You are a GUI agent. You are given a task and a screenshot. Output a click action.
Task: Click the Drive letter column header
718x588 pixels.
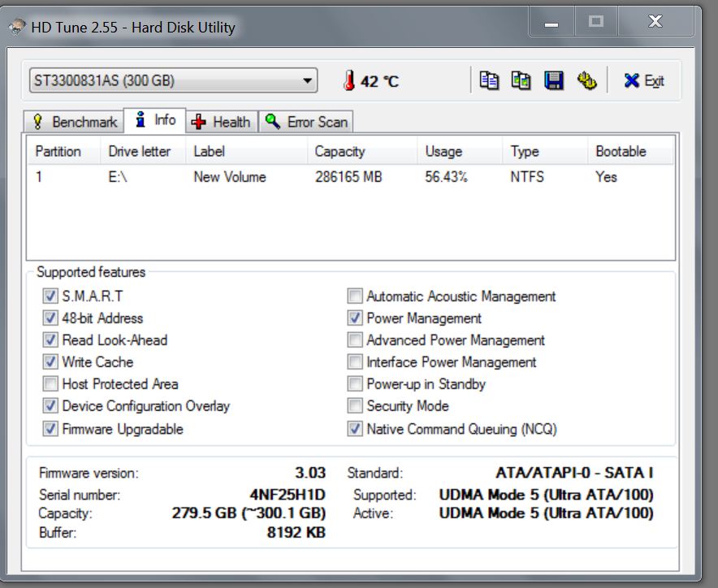[x=143, y=151]
